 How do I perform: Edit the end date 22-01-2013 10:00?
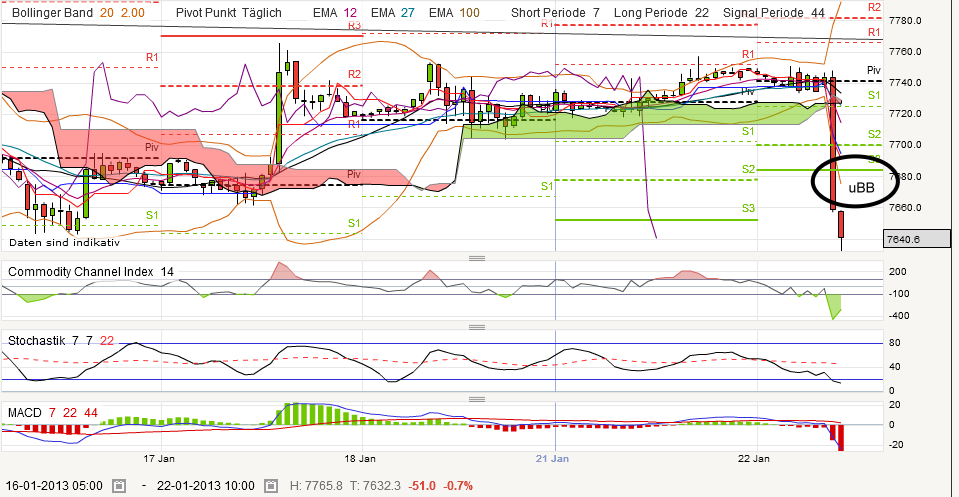[x=206, y=486]
